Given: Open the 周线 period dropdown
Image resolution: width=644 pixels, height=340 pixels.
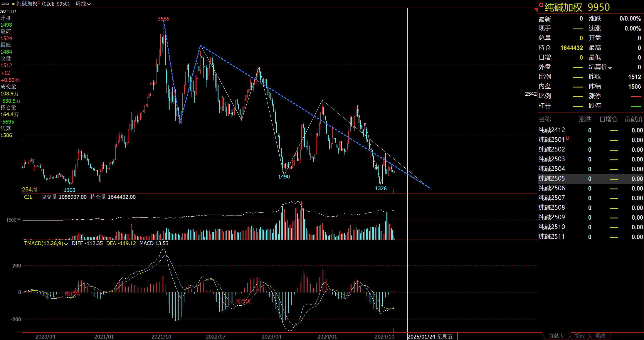Looking at the screenshot, I should click(83, 4).
